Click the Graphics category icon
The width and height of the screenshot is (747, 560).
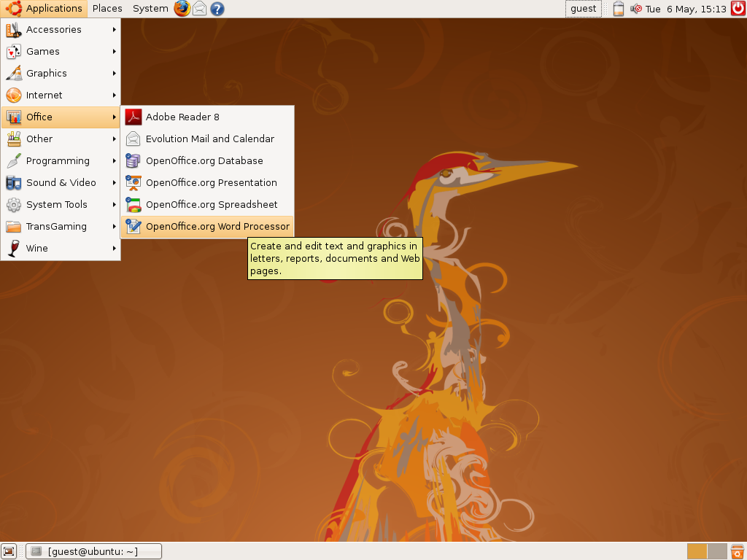[14, 74]
